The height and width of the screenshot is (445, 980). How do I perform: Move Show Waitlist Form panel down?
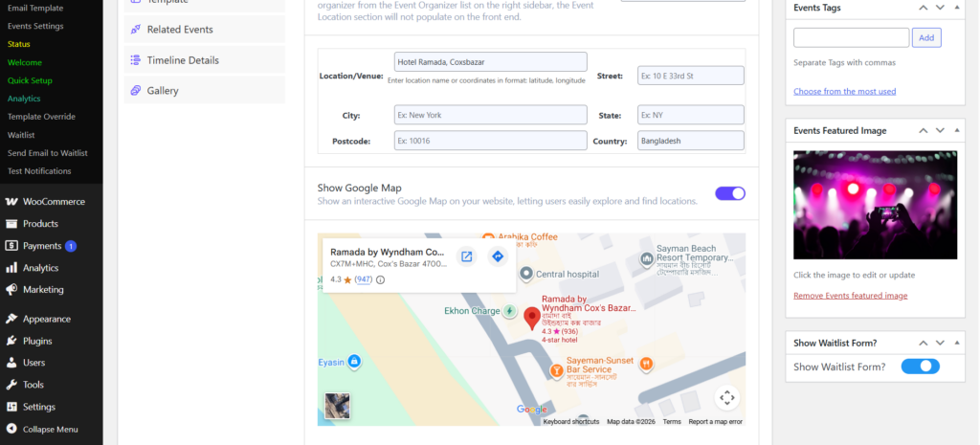pyautogui.click(x=940, y=344)
